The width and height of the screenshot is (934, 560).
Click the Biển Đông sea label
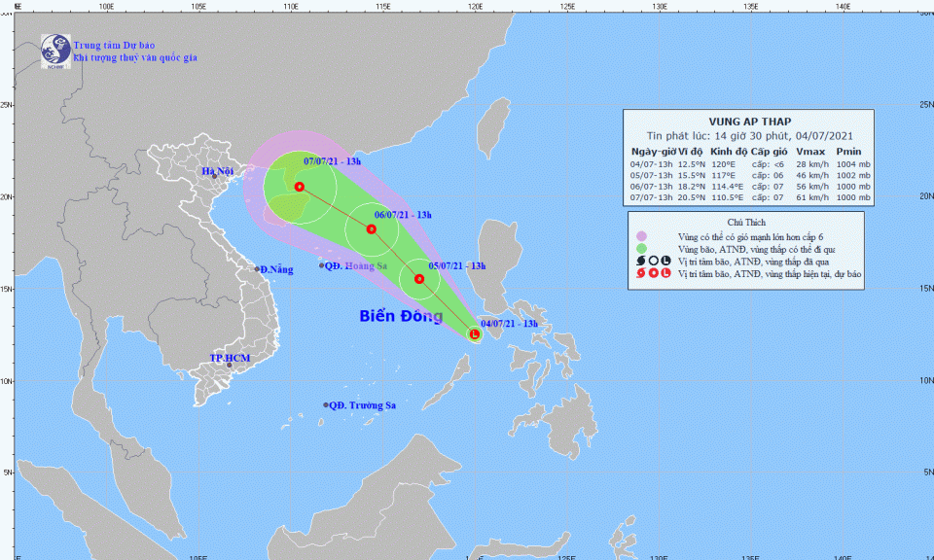click(401, 316)
